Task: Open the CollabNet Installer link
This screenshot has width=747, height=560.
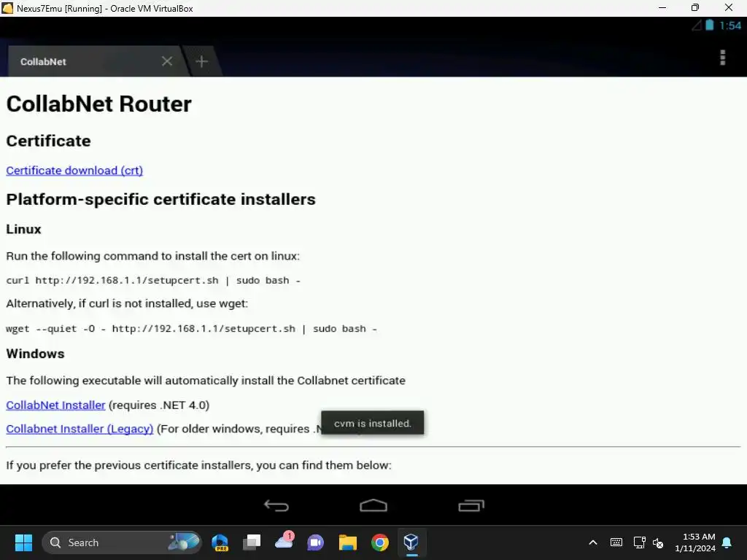Action: pyautogui.click(x=55, y=405)
